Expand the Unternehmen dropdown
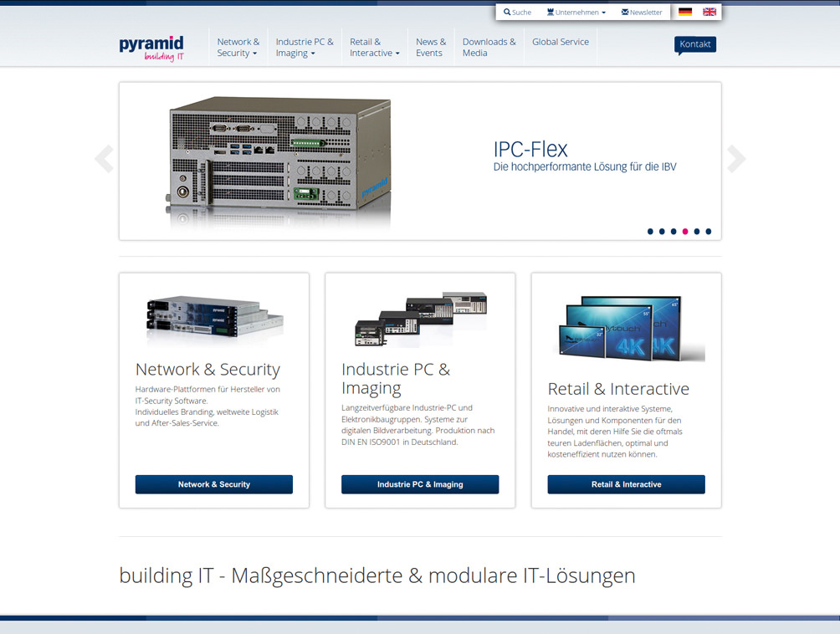840x634 pixels. [x=576, y=13]
